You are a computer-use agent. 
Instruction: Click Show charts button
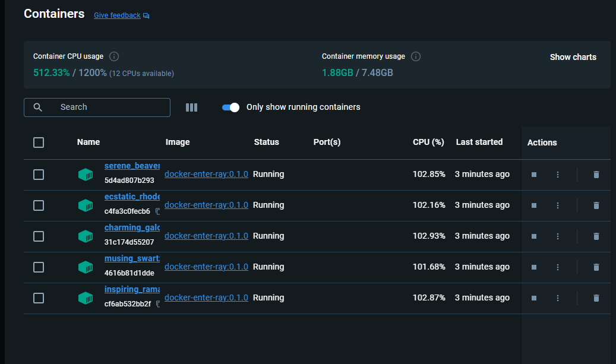click(573, 57)
